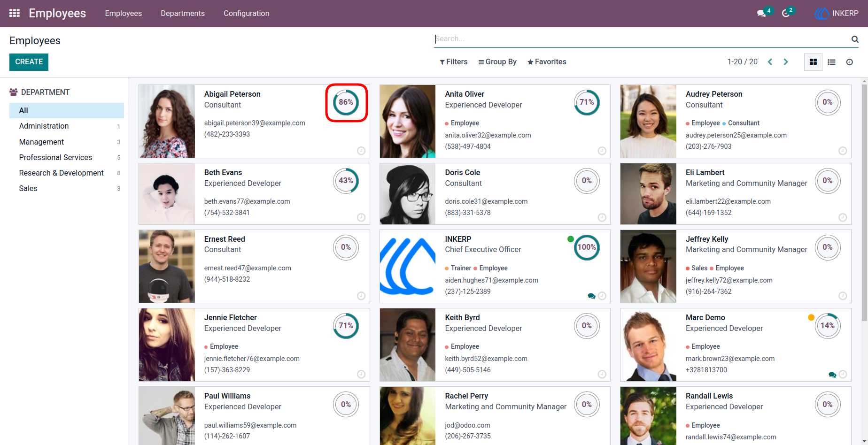
Task: Click the Search input field
Action: coord(642,39)
